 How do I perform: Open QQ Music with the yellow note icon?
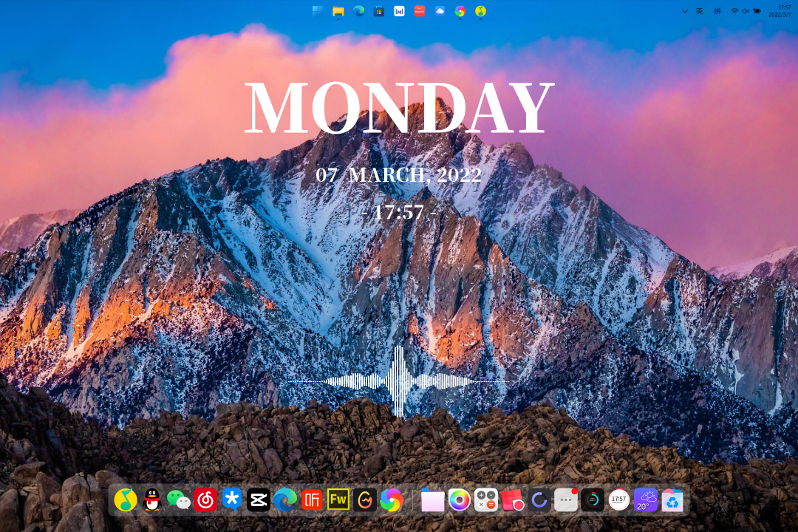click(x=126, y=500)
